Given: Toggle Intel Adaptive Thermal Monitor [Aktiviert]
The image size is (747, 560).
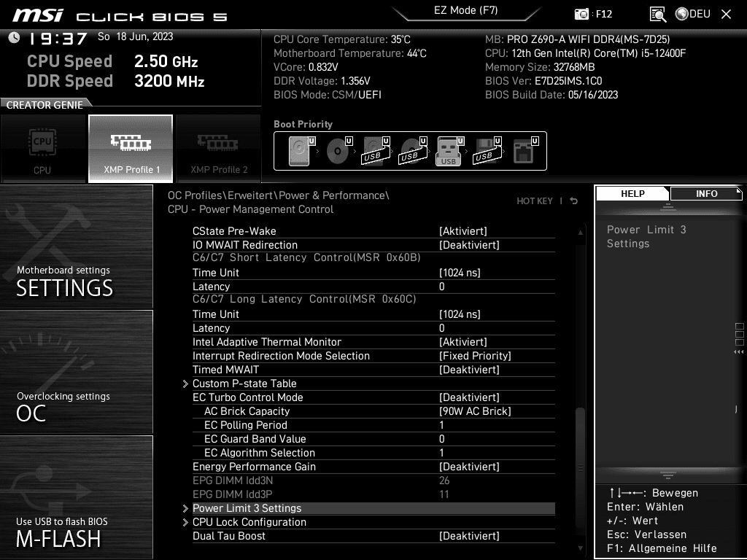Looking at the screenshot, I should tap(463, 342).
